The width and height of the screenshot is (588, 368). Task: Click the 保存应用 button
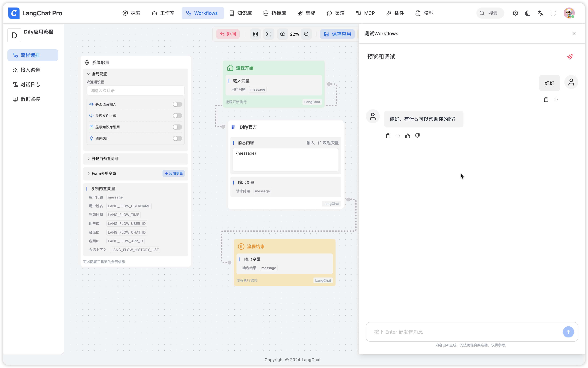pos(337,34)
